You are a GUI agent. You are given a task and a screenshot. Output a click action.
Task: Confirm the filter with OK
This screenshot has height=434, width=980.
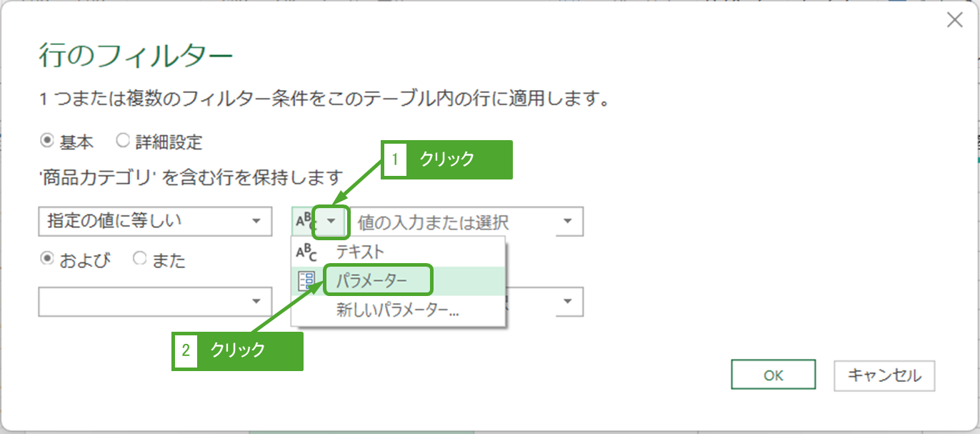(x=773, y=375)
